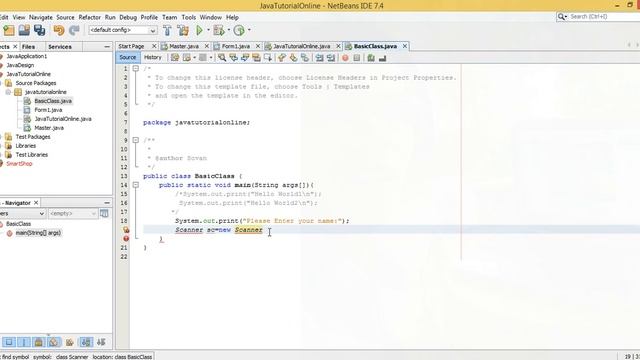
Task: Click the Redo arrow icon
Action: pyautogui.click(x=74, y=30)
